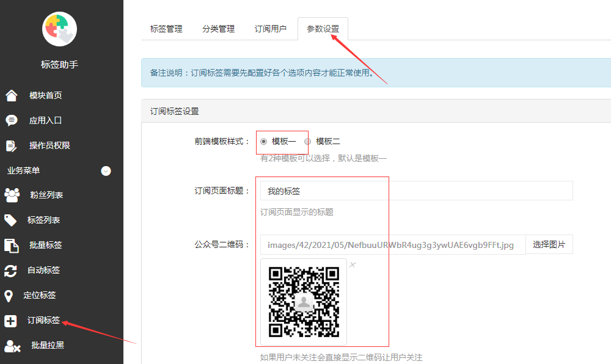Click the 订阅标签设置 panel heading
The height and width of the screenshot is (364, 611).
pyautogui.click(x=175, y=111)
